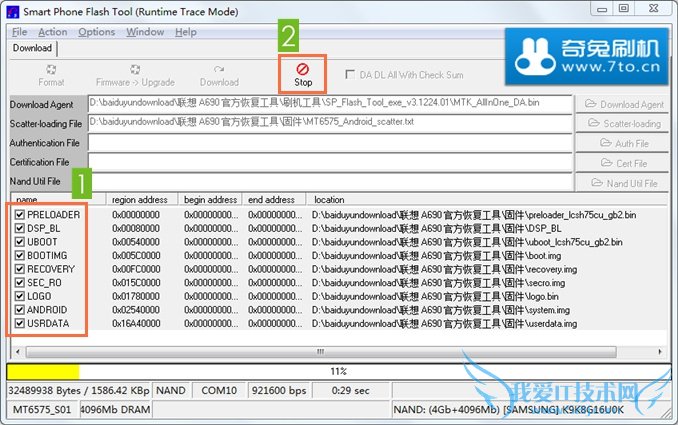Select the Download tab
This screenshot has height=425, width=678.
(x=32, y=48)
